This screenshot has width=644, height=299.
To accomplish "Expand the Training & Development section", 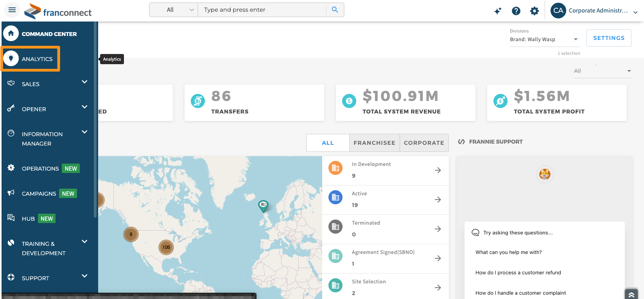I will click(x=84, y=241).
